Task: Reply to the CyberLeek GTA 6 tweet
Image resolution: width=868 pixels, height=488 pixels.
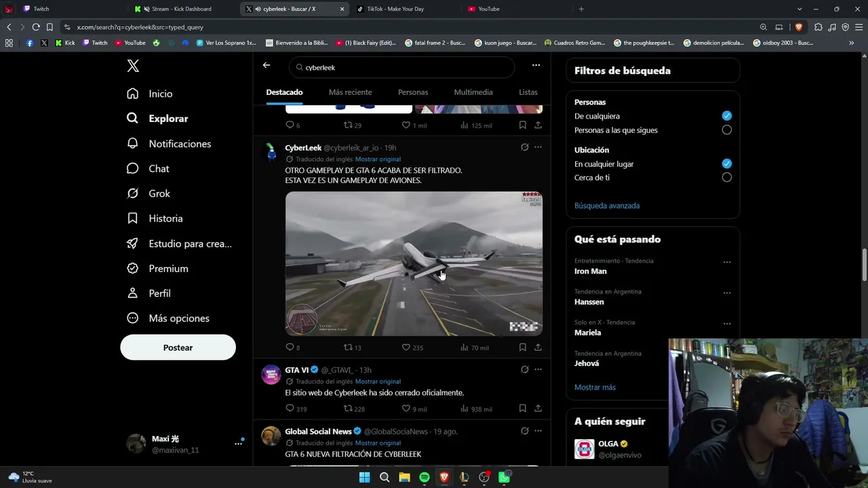Action: (290, 347)
